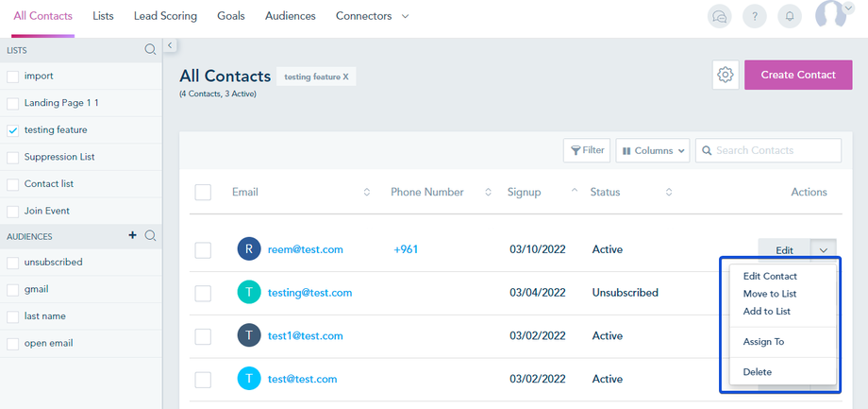Viewport: 868px width, 409px height.
Task: Click the Create Contact button
Action: [798, 75]
